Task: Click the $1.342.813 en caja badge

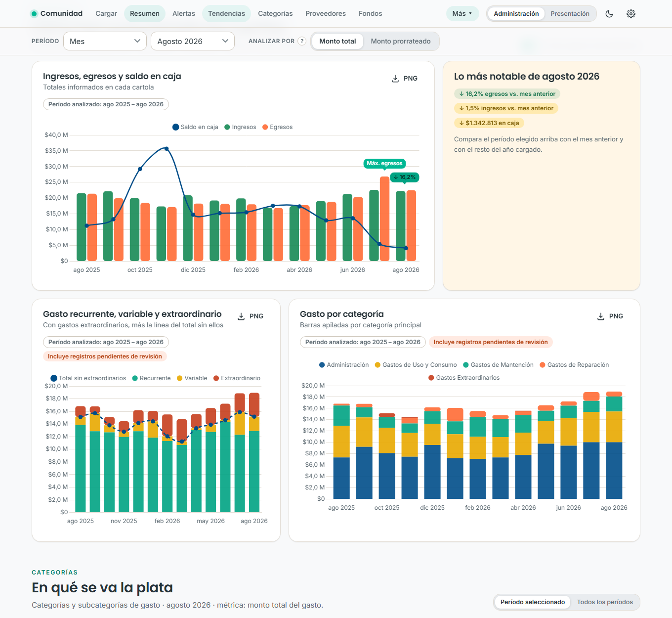Action: (x=489, y=123)
